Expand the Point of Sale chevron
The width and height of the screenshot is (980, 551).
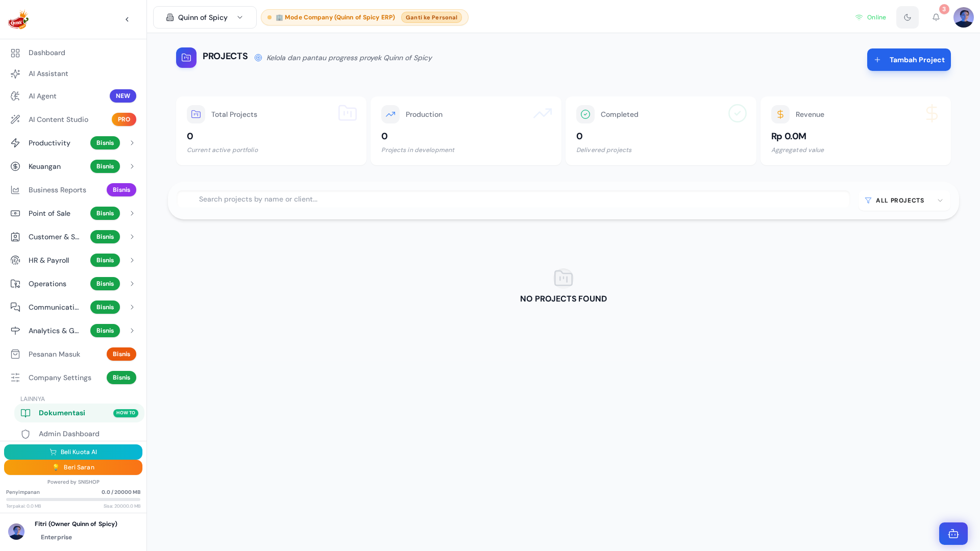132,213
